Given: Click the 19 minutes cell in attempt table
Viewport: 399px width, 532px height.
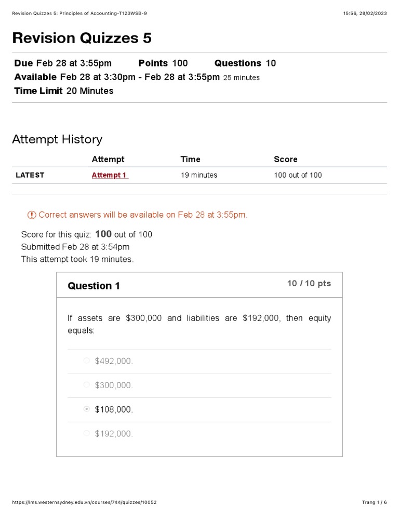Looking at the screenshot, I should [199, 175].
